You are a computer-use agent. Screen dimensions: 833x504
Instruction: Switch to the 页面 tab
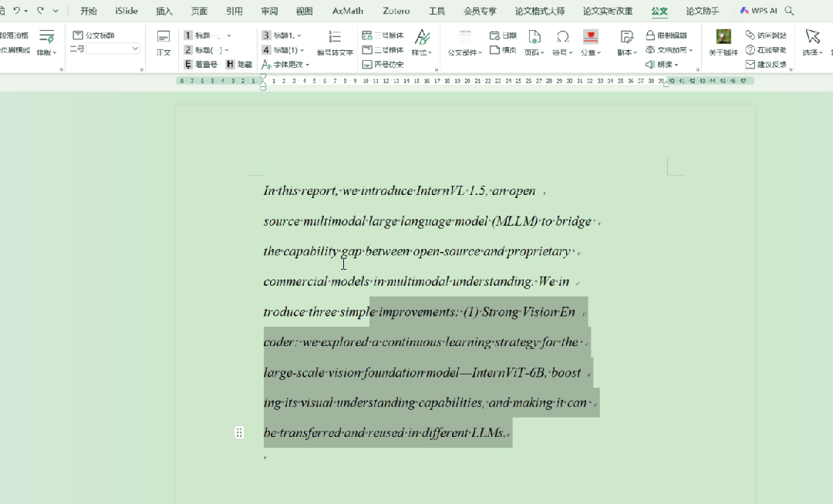click(x=199, y=11)
